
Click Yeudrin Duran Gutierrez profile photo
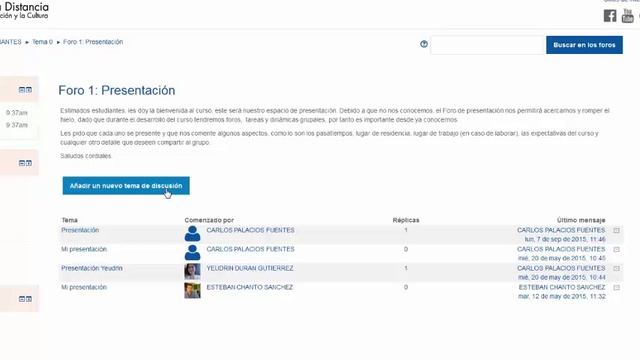[x=192, y=271]
